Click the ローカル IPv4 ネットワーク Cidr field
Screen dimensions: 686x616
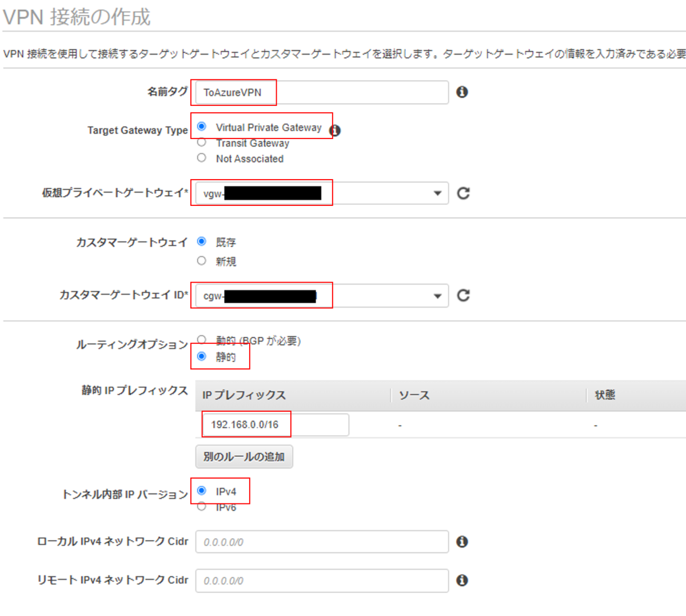[x=320, y=541]
